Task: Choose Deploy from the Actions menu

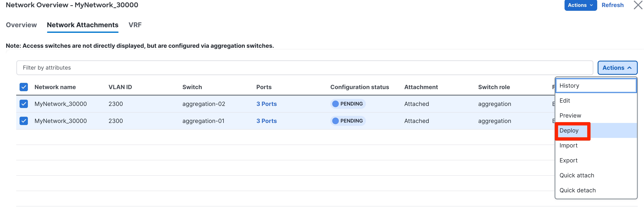Action: (569, 131)
